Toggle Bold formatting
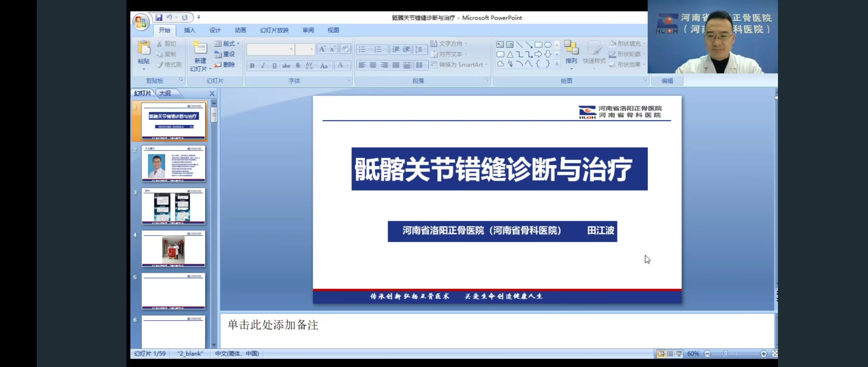Screen dimensions: 868x367 tap(252, 66)
